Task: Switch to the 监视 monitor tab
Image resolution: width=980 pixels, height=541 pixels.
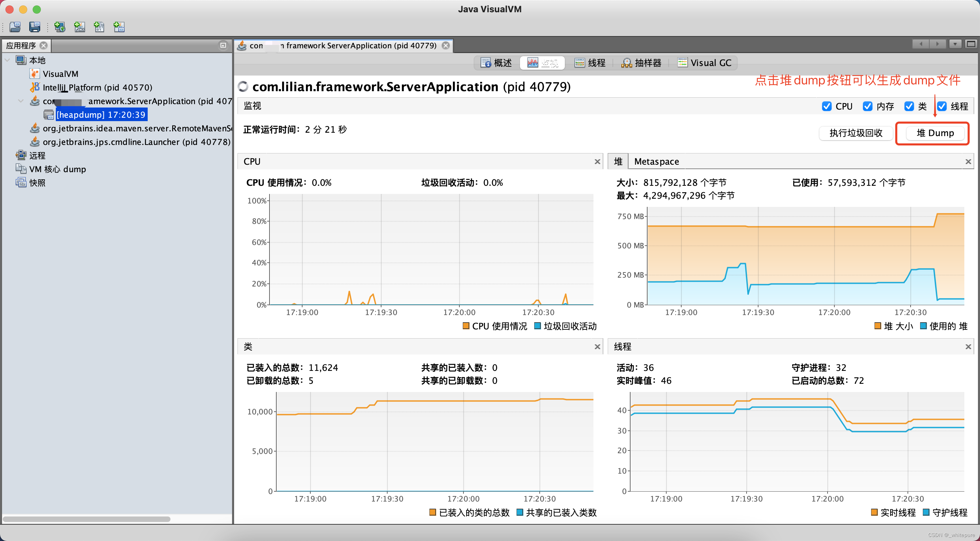Action: point(542,63)
